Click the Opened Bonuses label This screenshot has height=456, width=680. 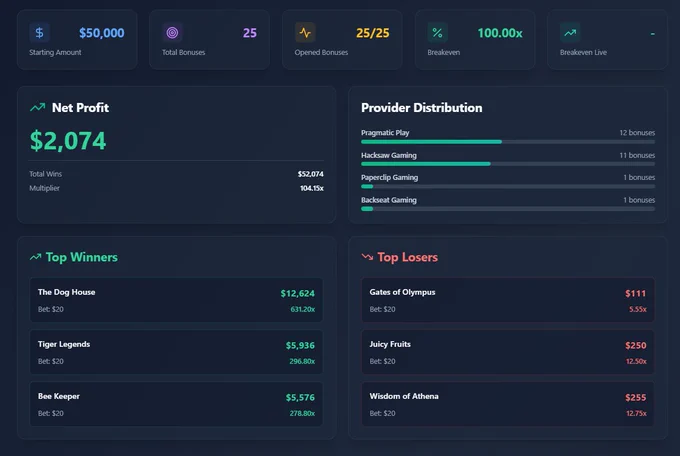(321, 52)
